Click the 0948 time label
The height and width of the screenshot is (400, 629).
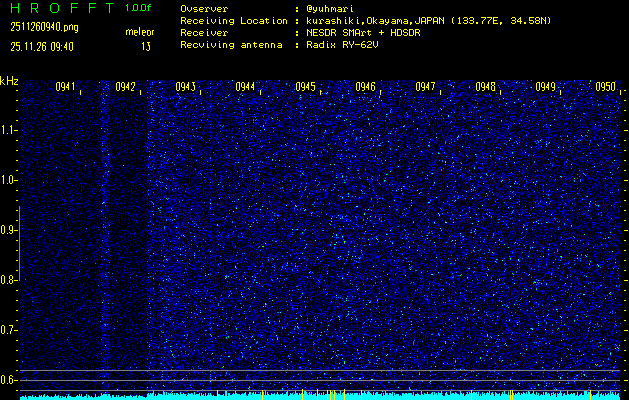[485, 87]
